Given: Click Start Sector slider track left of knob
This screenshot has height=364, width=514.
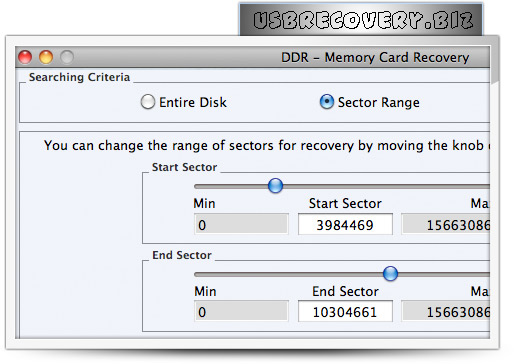Looking at the screenshot, I should coord(231,186).
